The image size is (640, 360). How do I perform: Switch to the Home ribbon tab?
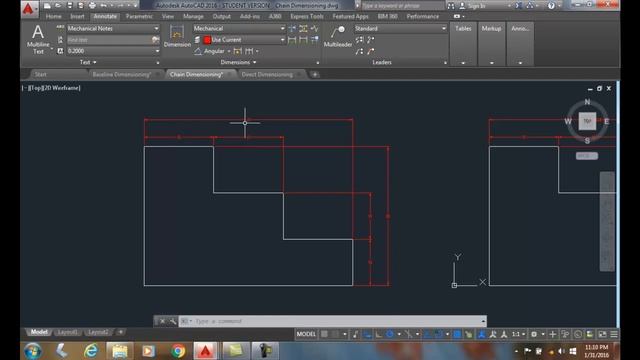(53, 16)
